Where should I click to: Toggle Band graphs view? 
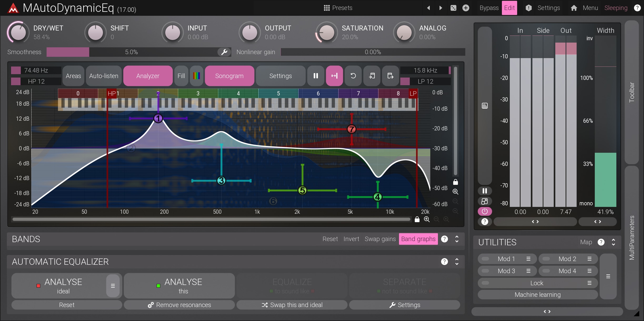[x=418, y=239]
